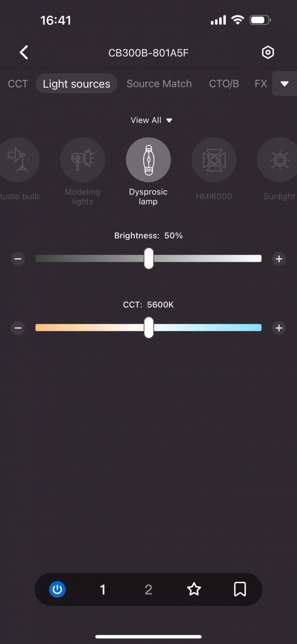Screen dimensions: 297x644
Task: Switch to preset slot 1
Action: 103,589
